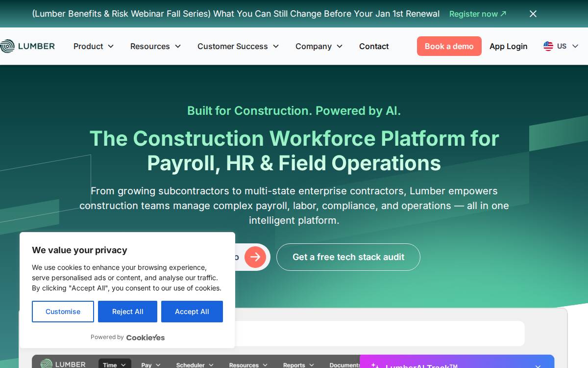Open the CookieYes branding link
The height and width of the screenshot is (368, 588).
[146, 337]
